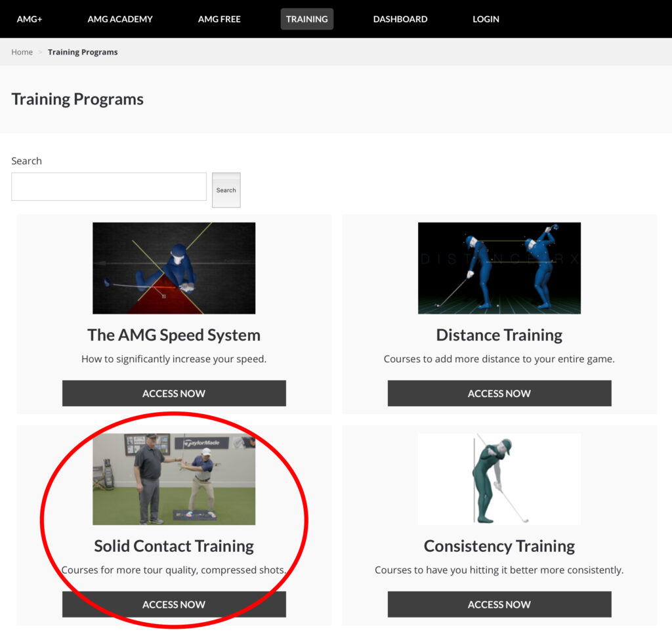Access the AMG Speed System course

click(174, 393)
